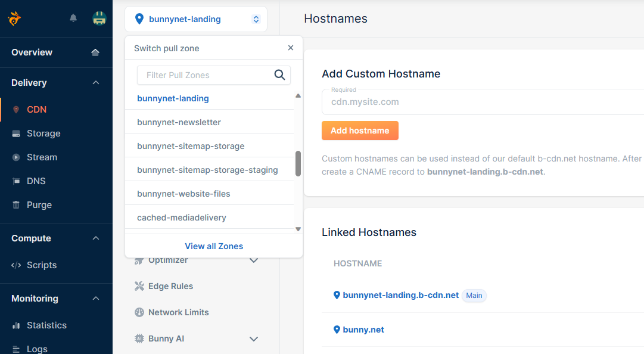Click the Edge Rules tools icon

[139, 286]
